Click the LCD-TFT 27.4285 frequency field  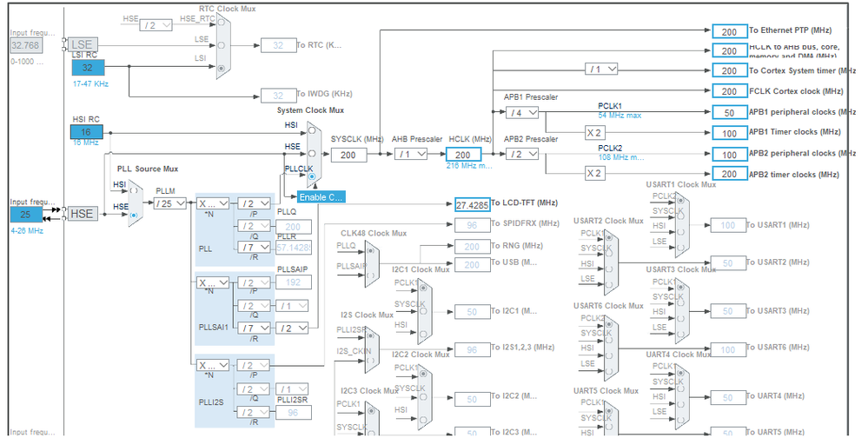472,205
